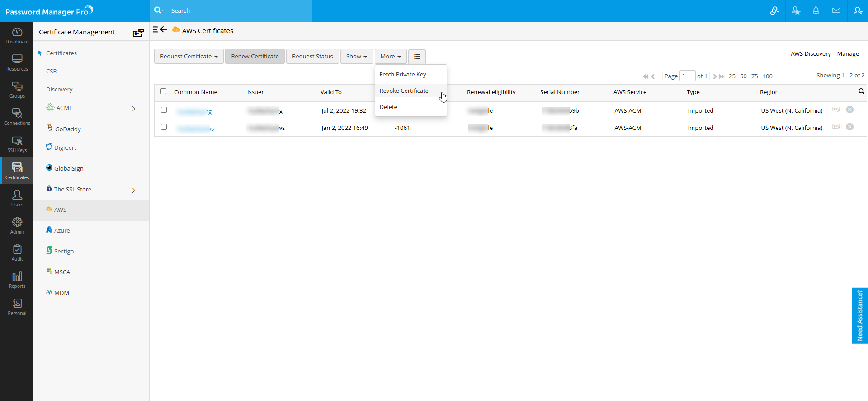Open the Audit section
The height and width of the screenshot is (401, 868).
pos(17,253)
